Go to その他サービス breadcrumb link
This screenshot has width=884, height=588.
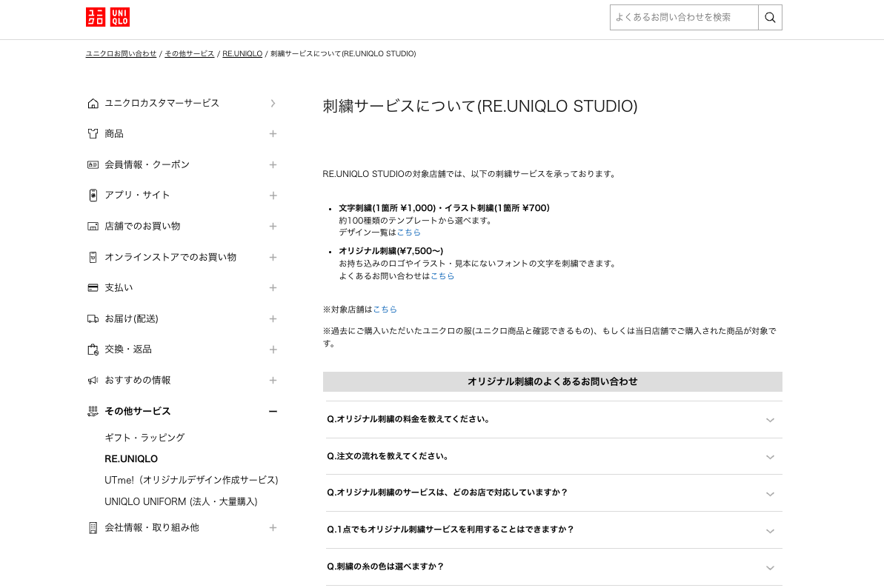pos(189,54)
